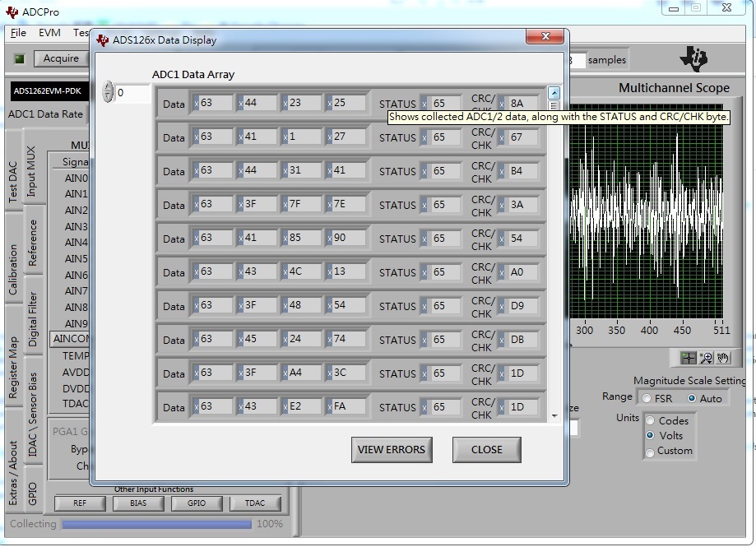756x547 pixels.
Task: Select the Auto range radio button
Action: 692,398
